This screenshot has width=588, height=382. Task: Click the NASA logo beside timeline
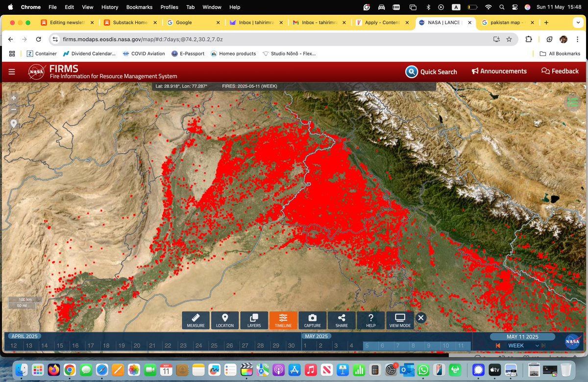(x=572, y=341)
